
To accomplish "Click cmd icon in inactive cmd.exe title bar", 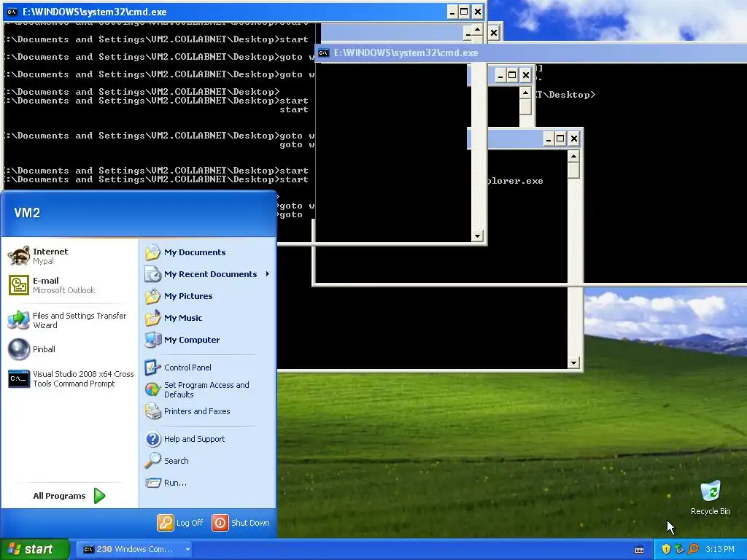I will (323, 52).
